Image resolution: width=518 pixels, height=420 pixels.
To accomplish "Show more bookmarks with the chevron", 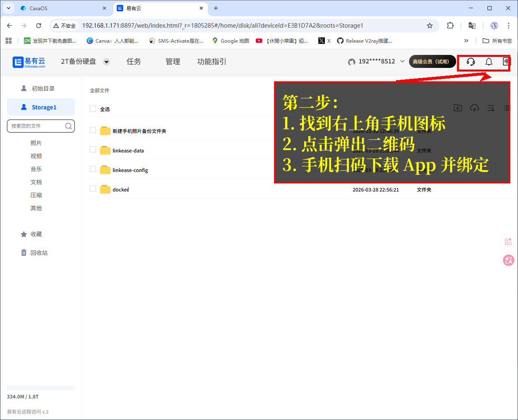I will pos(466,41).
